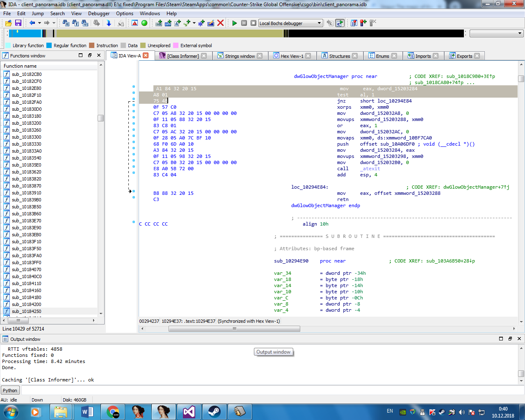Switch to the Strings window tab
Image resolution: width=525 pixels, height=420 pixels.
240,56
